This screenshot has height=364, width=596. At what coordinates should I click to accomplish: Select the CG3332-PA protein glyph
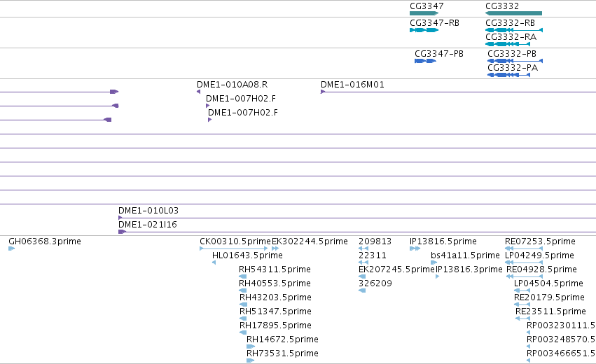click(508, 75)
